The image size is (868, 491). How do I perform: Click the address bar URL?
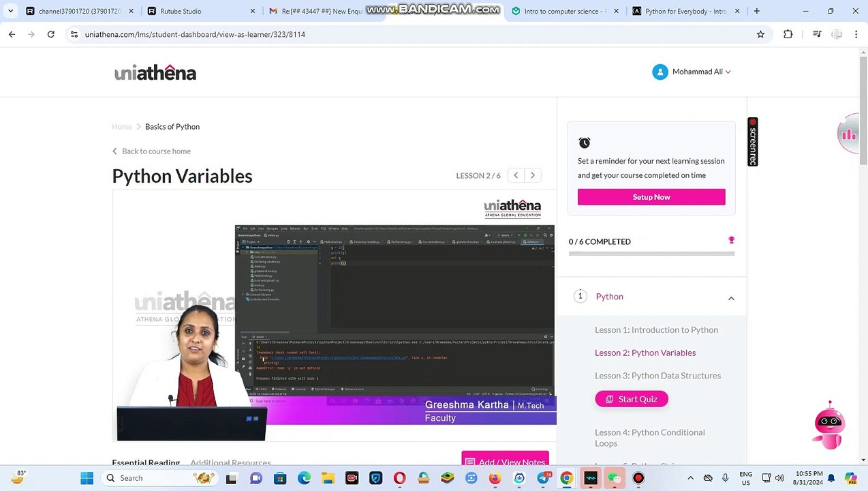coord(195,34)
